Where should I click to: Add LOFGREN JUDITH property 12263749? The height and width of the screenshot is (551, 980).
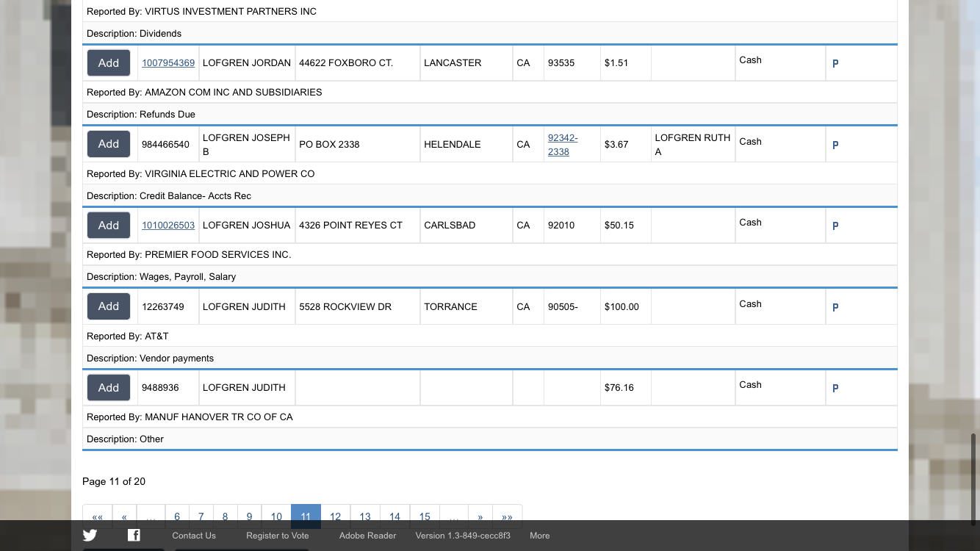[109, 306]
